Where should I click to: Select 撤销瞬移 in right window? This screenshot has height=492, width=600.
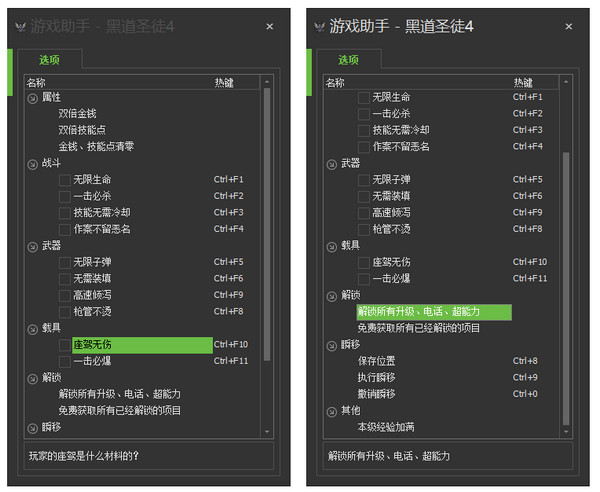[x=376, y=394]
